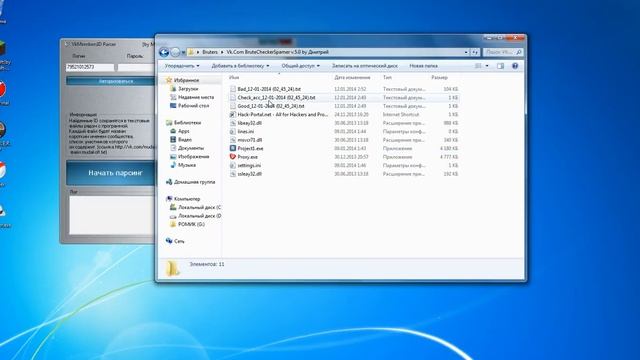
Task: Open the Общий доступ menu
Action: [300, 66]
